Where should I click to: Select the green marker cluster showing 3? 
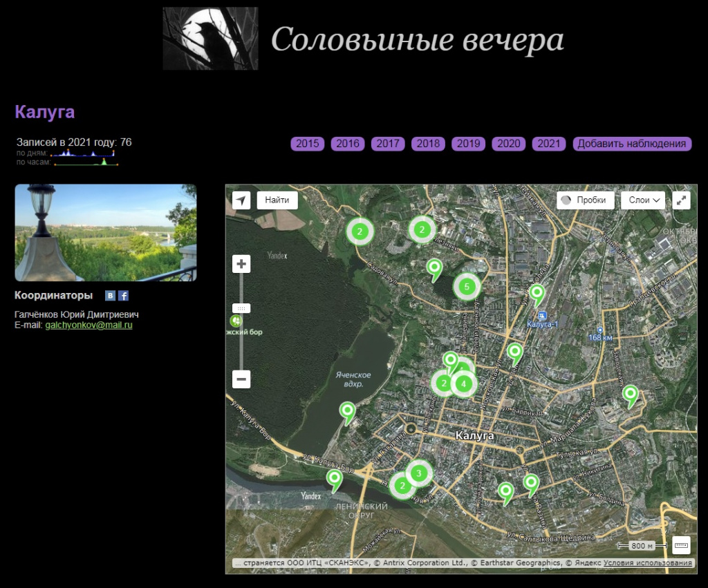[419, 473]
